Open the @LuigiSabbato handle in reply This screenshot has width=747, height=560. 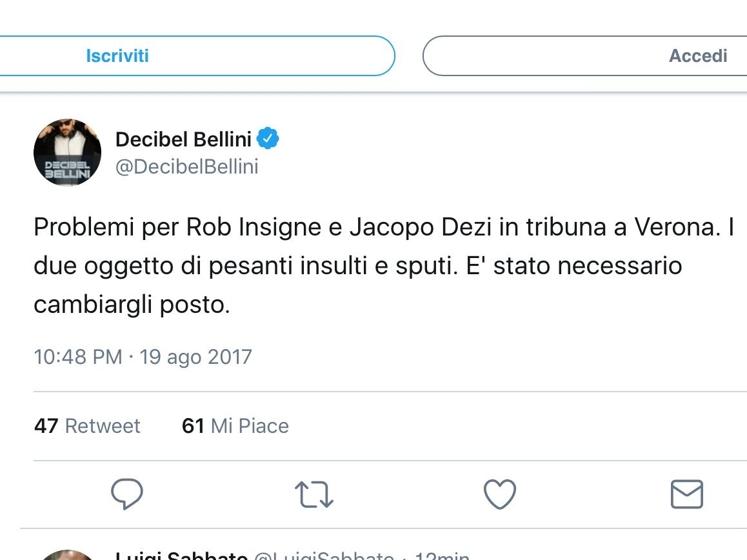(324, 555)
